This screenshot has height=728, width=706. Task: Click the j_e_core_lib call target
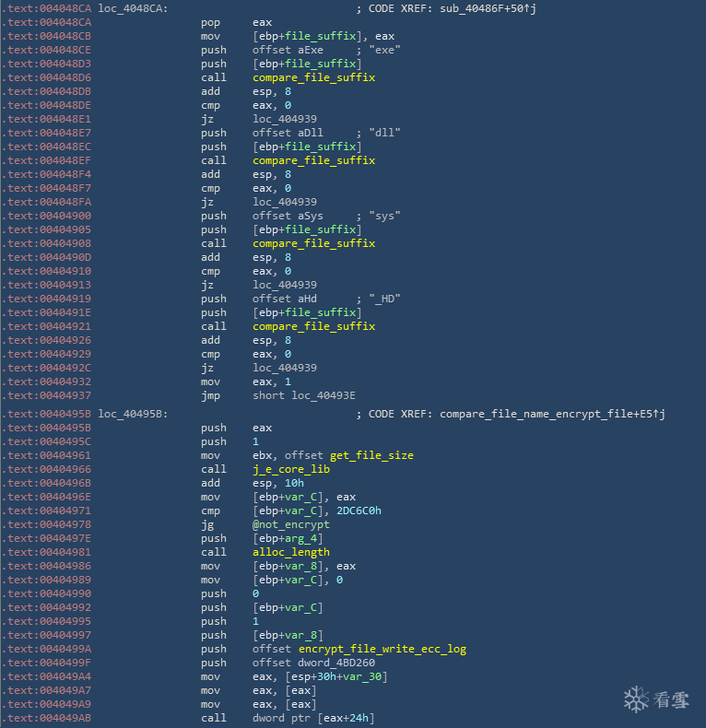pyautogui.click(x=290, y=469)
